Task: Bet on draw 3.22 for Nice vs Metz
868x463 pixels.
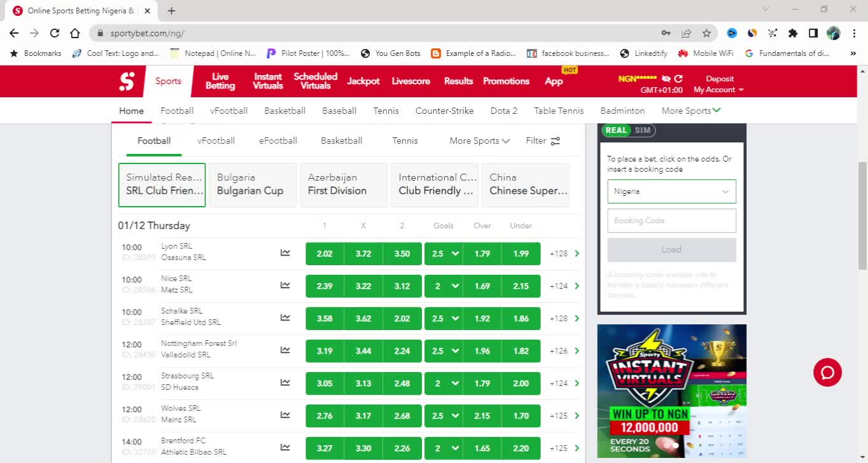Action: point(363,286)
